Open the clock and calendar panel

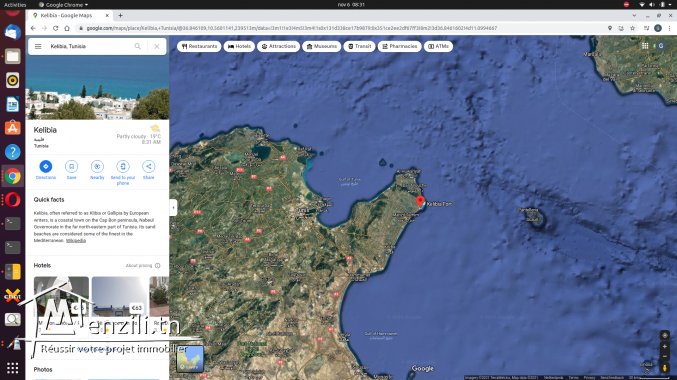[x=351, y=5]
